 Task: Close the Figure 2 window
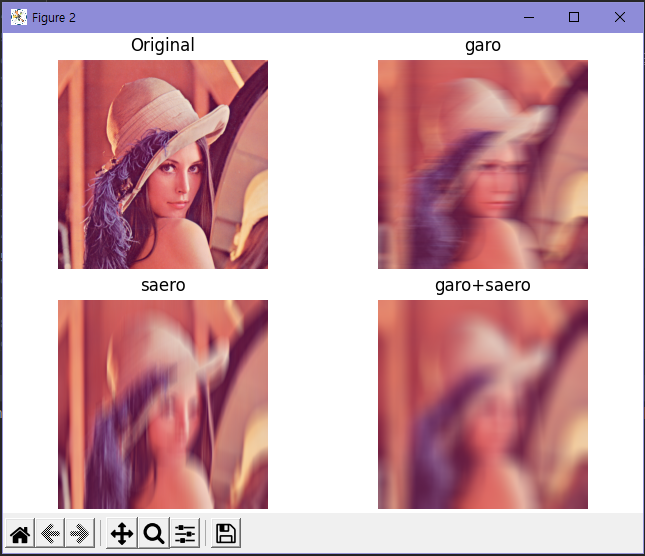[619, 17]
